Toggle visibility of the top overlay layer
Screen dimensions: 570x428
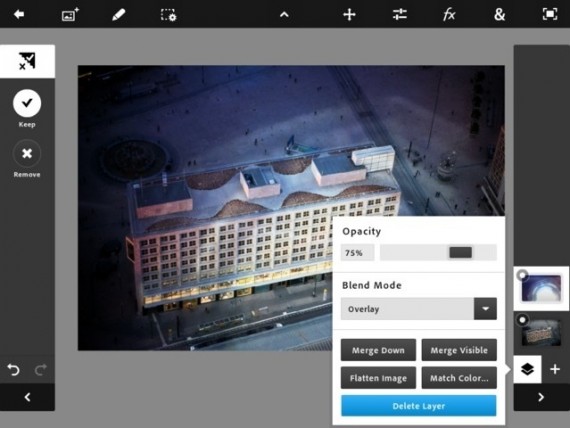click(x=522, y=275)
